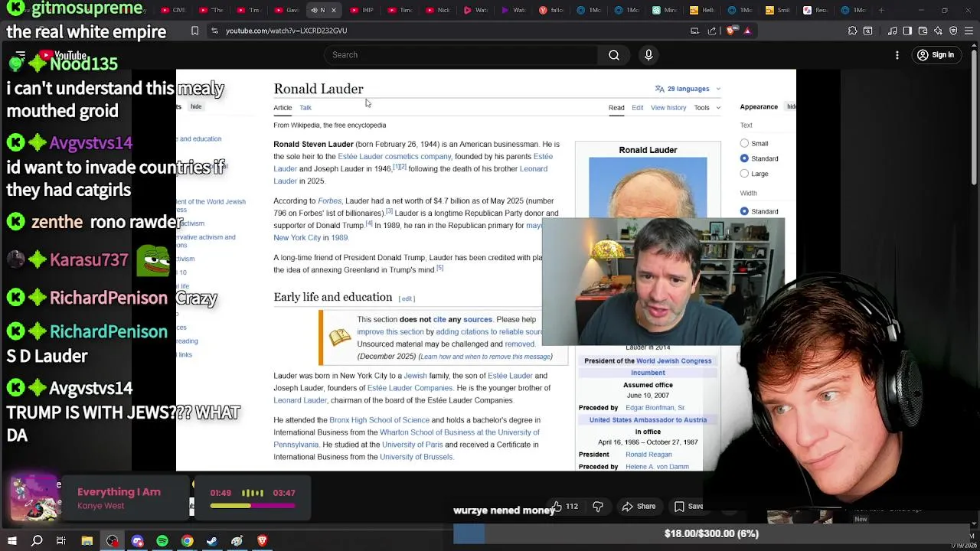Open the View history tab
The height and width of the screenshot is (551, 980).
click(x=668, y=108)
